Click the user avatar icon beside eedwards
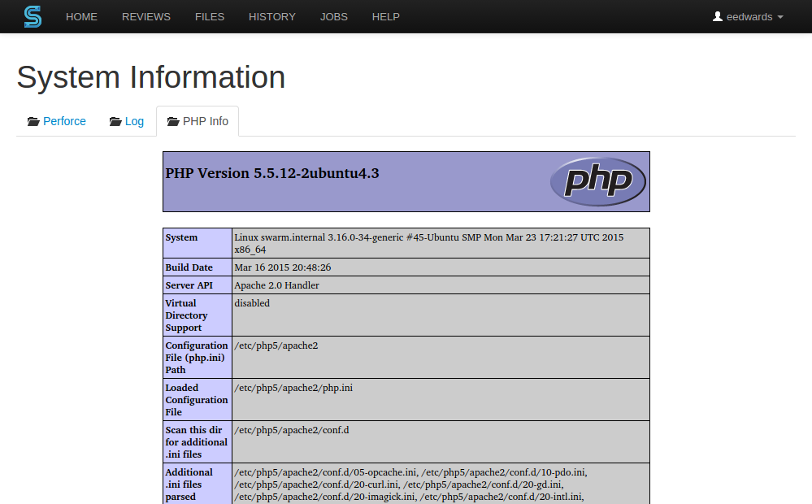The width and height of the screenshot is (812, 504). [717, 16]
